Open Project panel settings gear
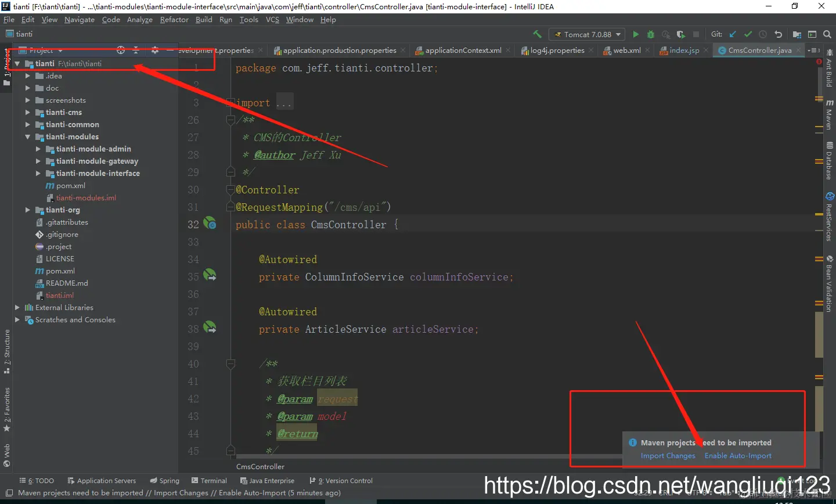The width and height of the screenshot is (836, 504). coord(154,50)
